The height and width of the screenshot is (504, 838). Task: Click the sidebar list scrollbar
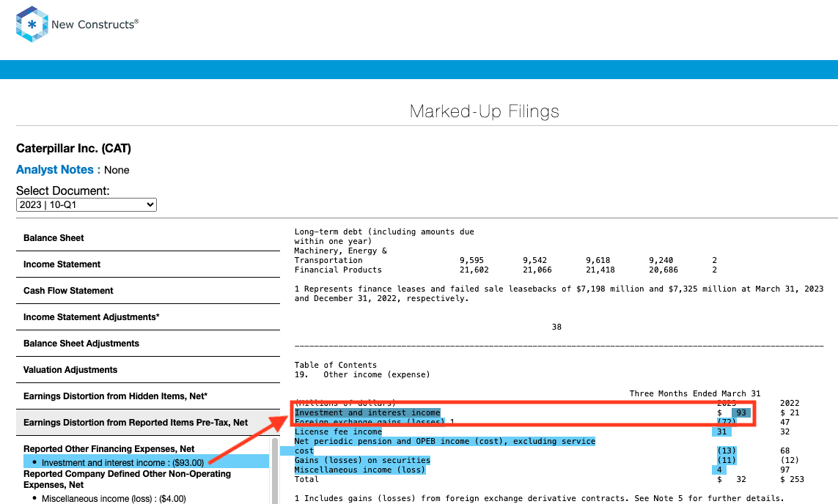point(275,471)
